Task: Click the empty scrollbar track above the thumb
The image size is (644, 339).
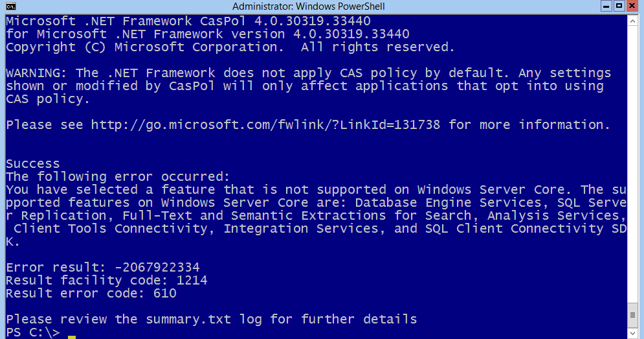Action: pos(632,165)
